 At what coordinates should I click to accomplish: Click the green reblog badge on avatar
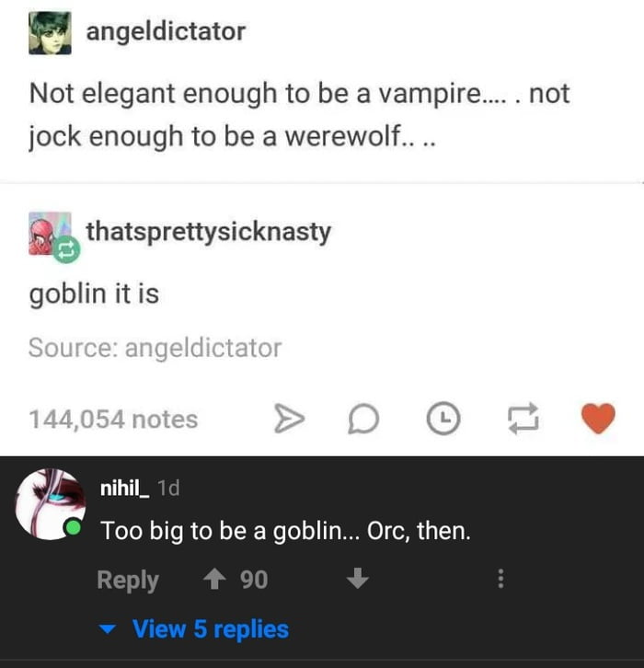click(66, 249)
